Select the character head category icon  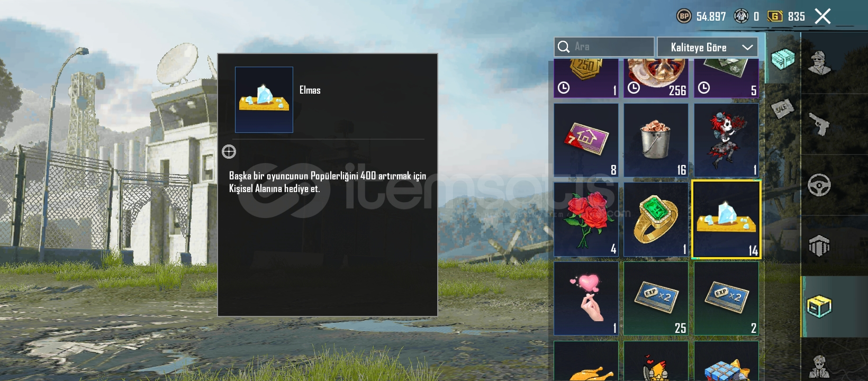point(819,63)
